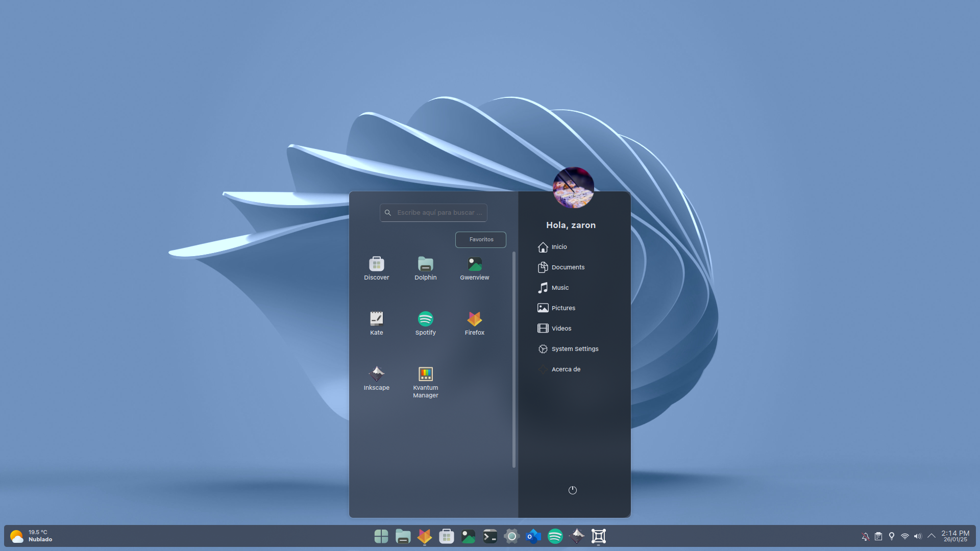Launch Kvantum Manager
980x551 pixels.
(x=425, y=382)
